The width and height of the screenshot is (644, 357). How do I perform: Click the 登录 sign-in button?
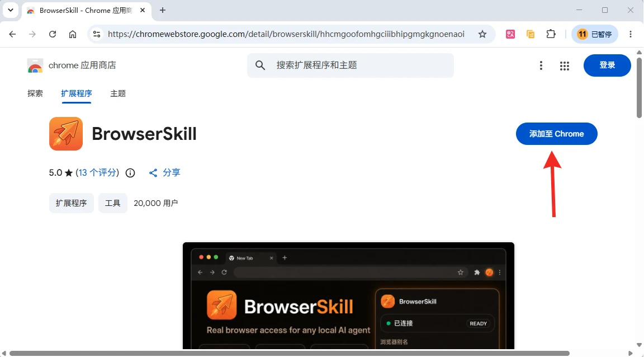[607, 65]
